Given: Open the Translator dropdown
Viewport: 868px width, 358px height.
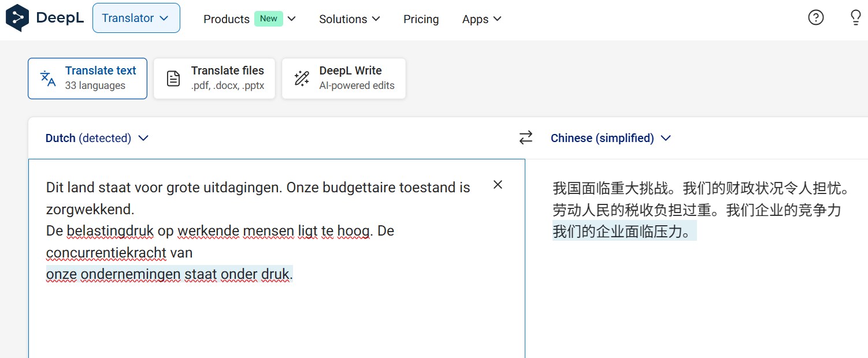Looking at the screenshot, I should point(136,18).
